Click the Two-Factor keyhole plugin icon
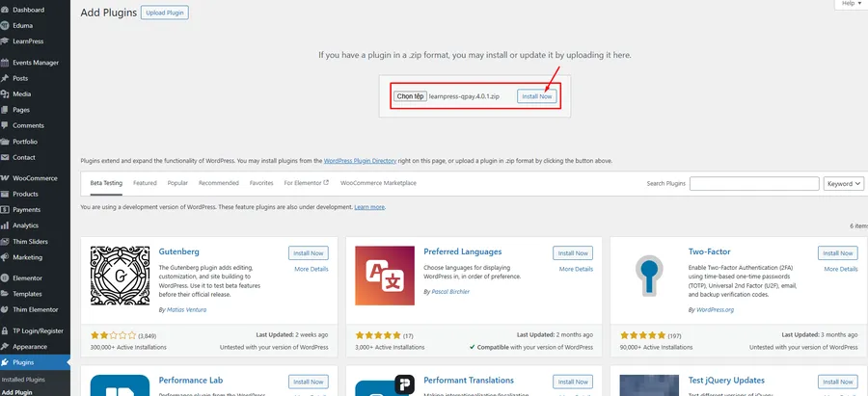The image size is (868, 396). 649,276
